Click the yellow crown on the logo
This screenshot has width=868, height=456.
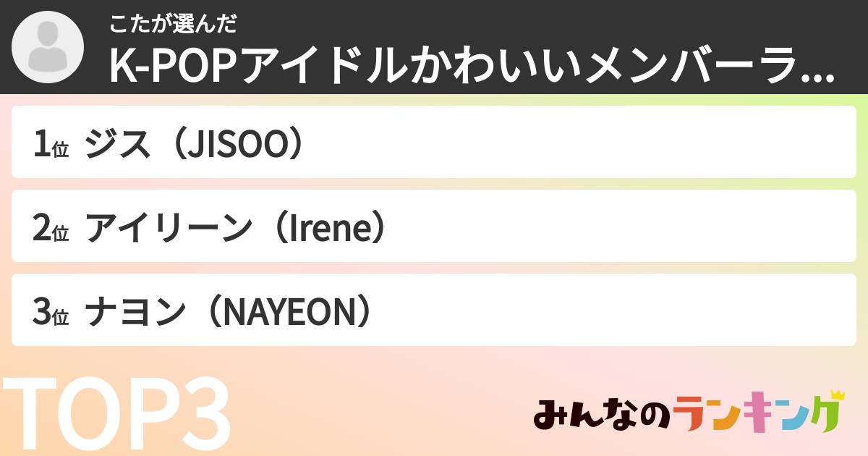click(x=837, y=395)
